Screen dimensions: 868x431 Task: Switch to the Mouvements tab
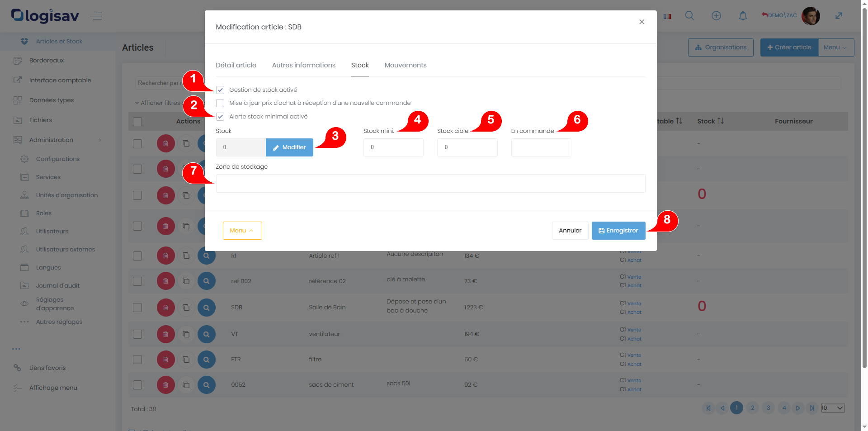point(405,65)
